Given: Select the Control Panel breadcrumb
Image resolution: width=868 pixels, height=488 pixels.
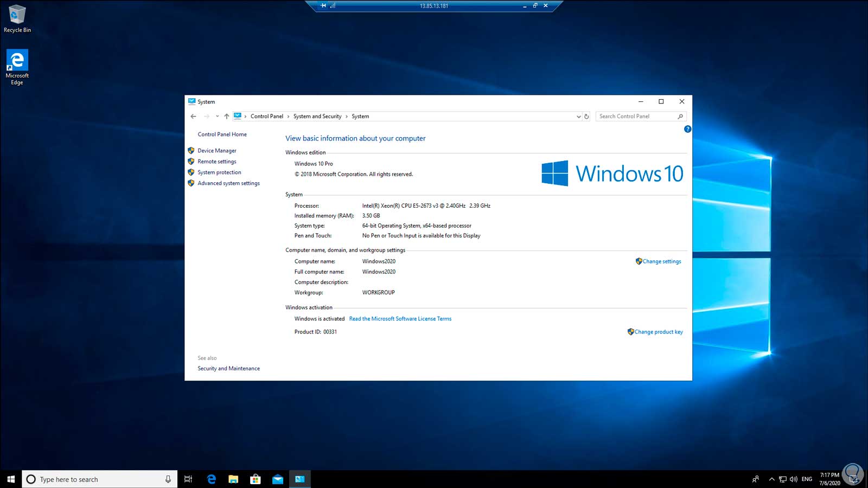Looking at the screenshot, I should [x=267, y=117].
